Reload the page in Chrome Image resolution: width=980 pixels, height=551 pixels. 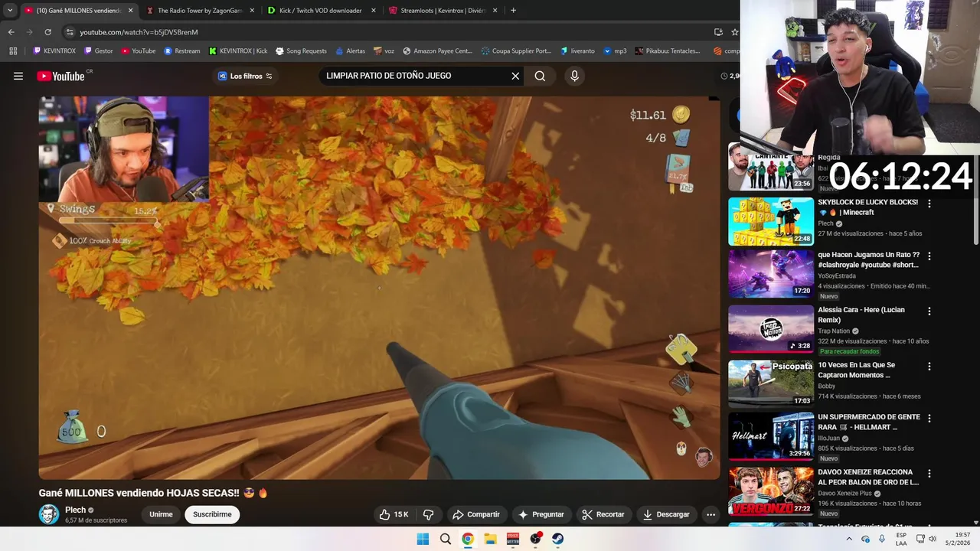coord(47,32)
